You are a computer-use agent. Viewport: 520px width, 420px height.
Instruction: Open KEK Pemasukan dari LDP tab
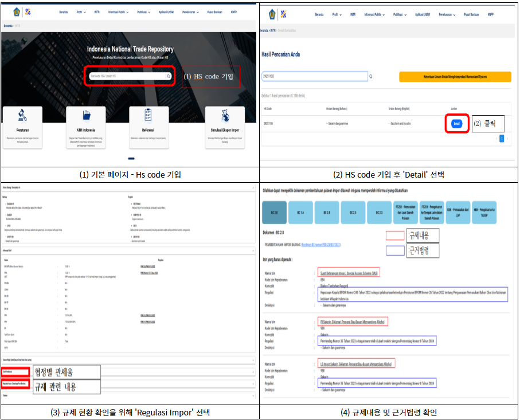coord(458,212)
